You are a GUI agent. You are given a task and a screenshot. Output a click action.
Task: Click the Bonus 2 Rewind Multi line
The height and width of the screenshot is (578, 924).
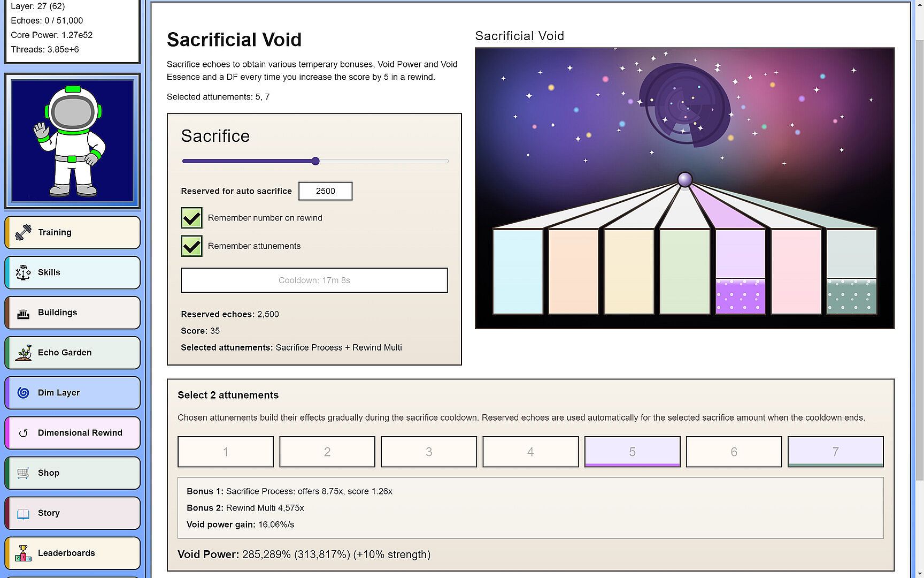pos(245,508)
